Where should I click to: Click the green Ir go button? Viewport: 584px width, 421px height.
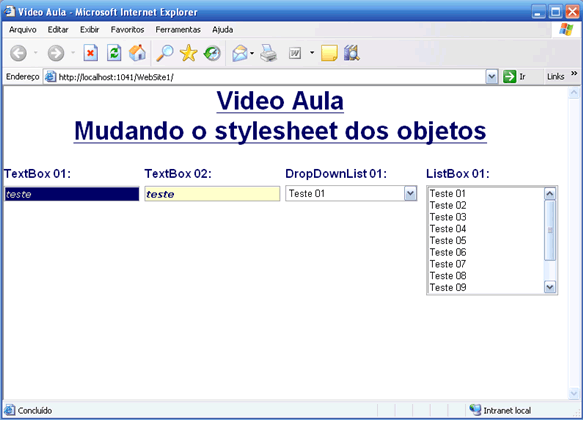point(514,77)
